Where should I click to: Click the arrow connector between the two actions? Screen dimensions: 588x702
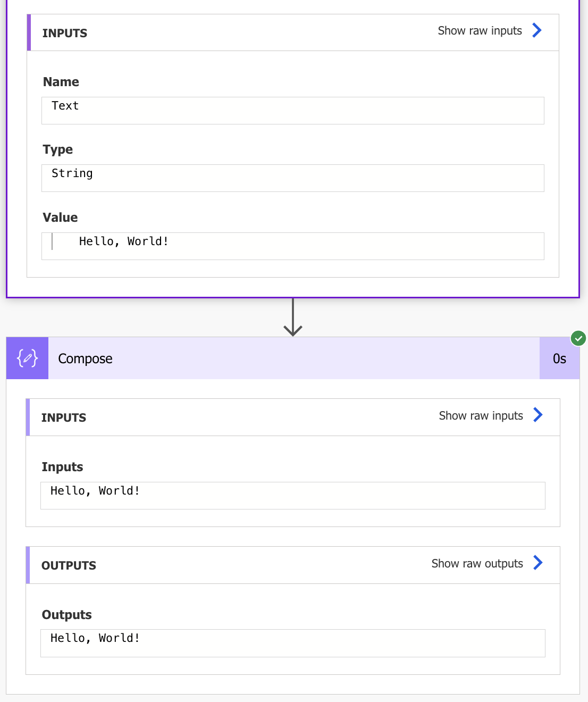point(293,317)
